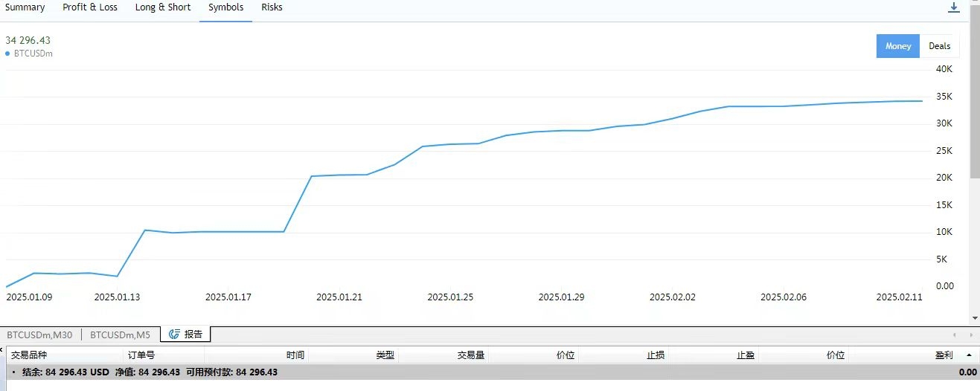
Task: Click the chart tabs right scroll arrow
Action: point(972,335)
